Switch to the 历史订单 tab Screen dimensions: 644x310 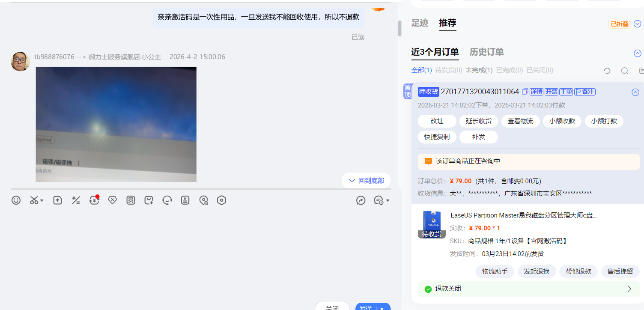pos(486,52)
